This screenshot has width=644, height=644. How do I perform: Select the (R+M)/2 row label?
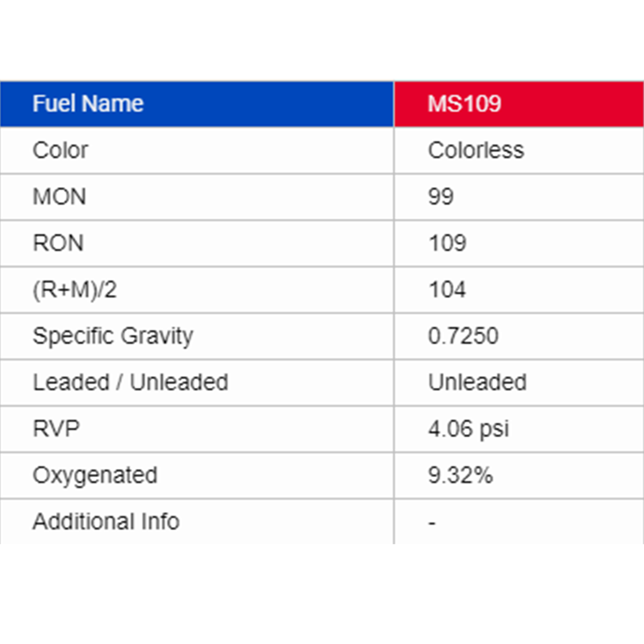[x=75, y=290]
